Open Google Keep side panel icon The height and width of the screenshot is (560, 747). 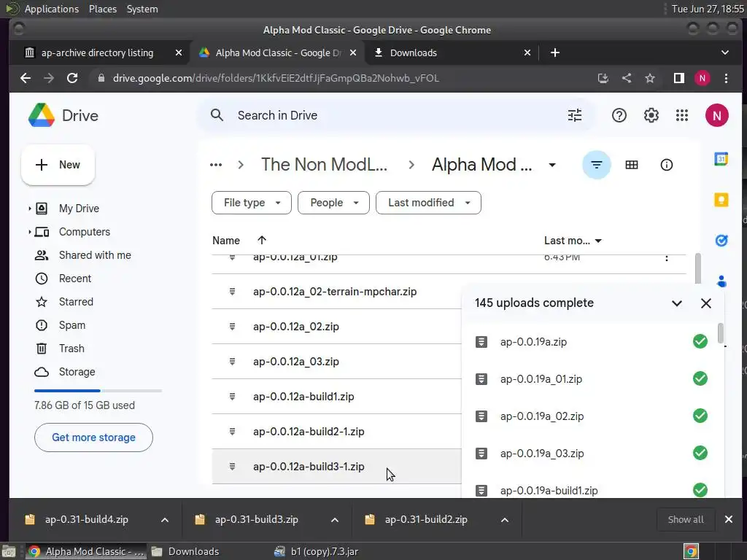(x=721, y=200)
